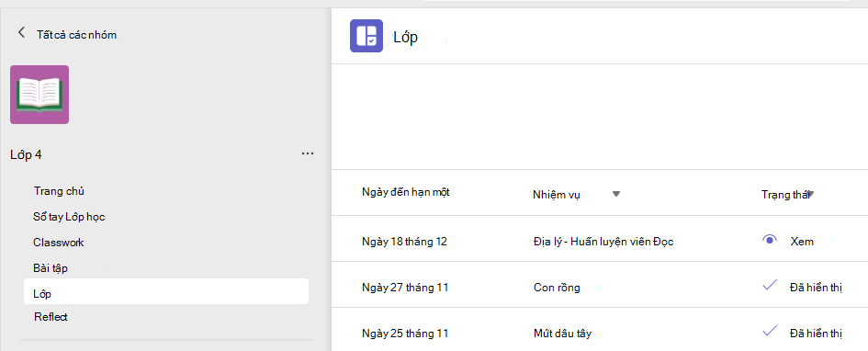Open task Địa lý - Huấn luyện viên Đọc
868x351 pixels.
(603, 242)
